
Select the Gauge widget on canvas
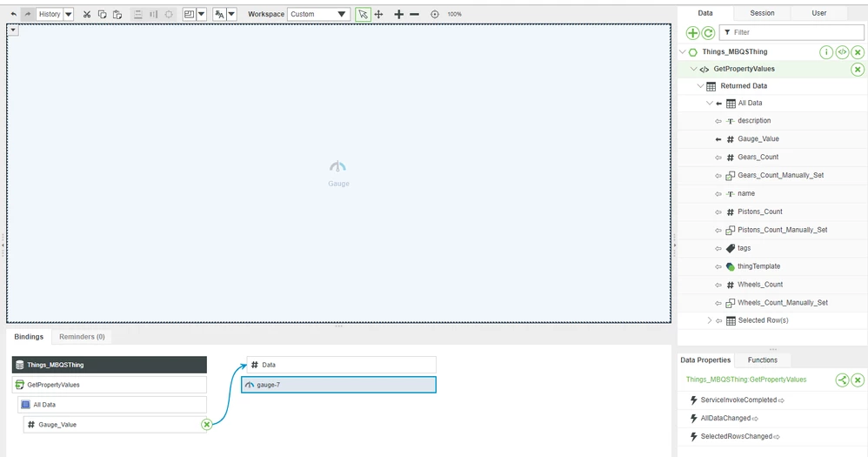(338, 173)
